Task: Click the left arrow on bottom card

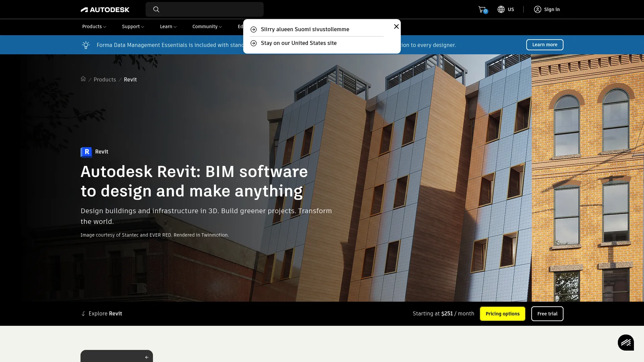Action: 147,357
